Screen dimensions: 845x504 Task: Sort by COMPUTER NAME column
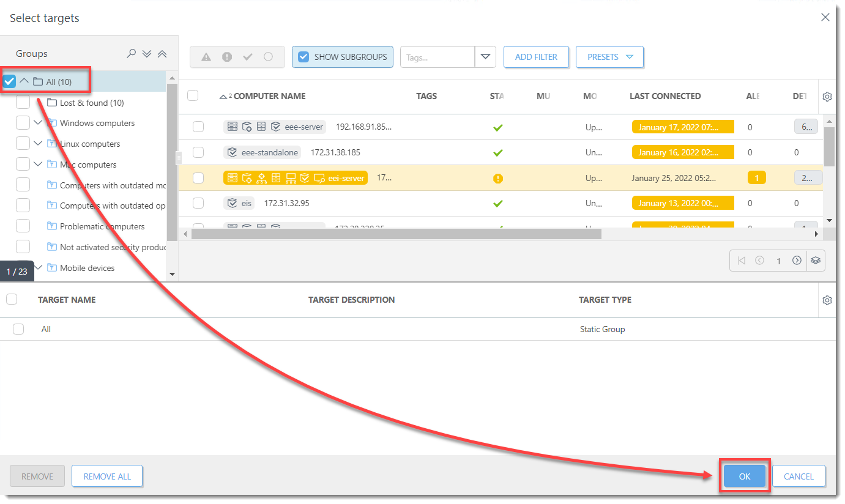269,96
